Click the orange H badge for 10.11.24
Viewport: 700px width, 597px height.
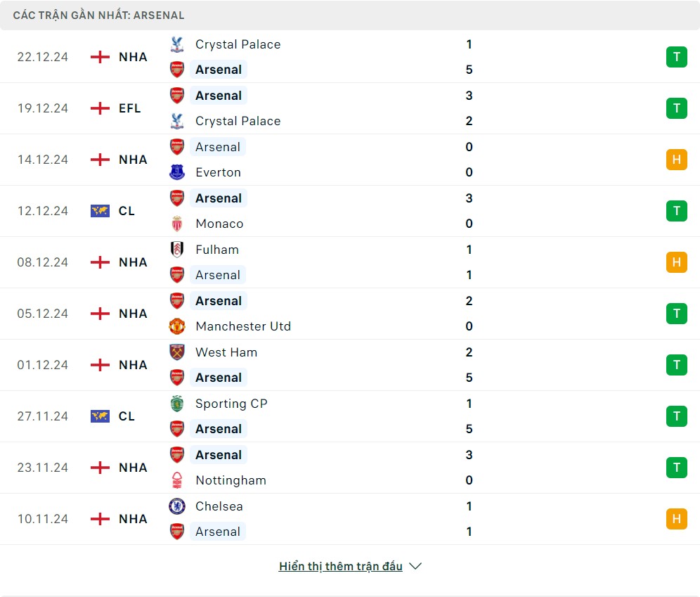point(676,519)
